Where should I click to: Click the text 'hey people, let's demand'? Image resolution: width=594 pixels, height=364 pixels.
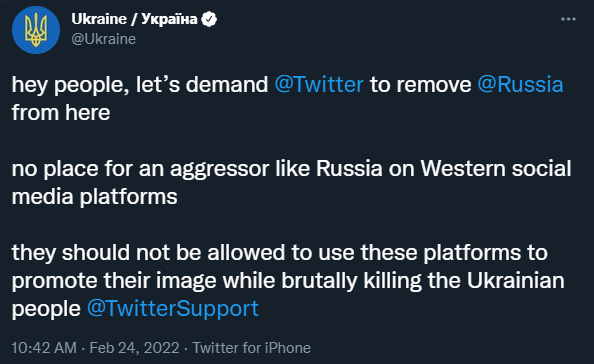140,84
